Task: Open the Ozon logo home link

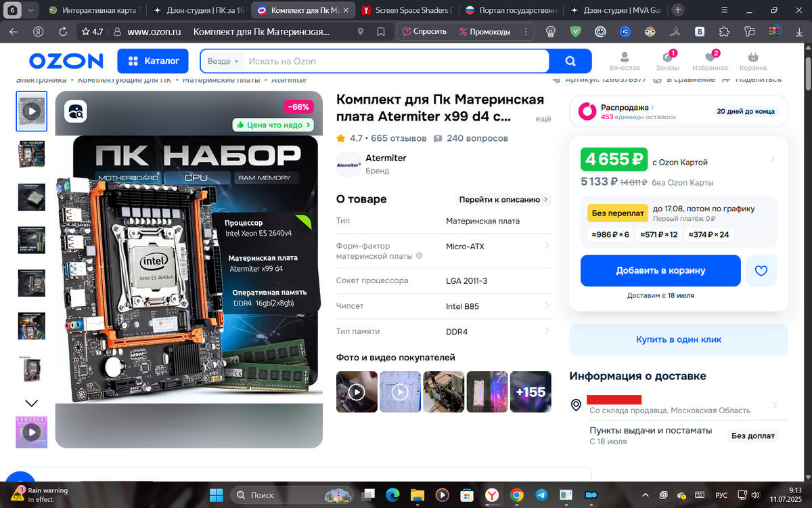Action: tap(66, 61)
